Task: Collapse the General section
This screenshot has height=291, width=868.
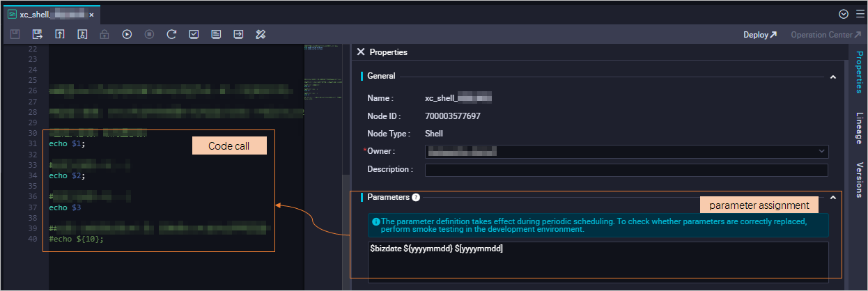Action: click(x=833, y=77)
